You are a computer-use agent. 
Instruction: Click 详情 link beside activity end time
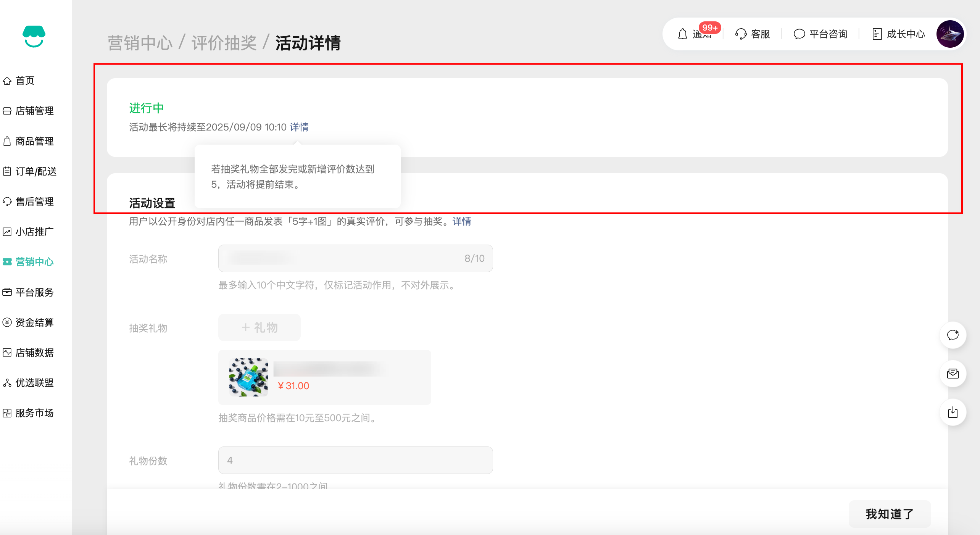[x=299, y=127]
